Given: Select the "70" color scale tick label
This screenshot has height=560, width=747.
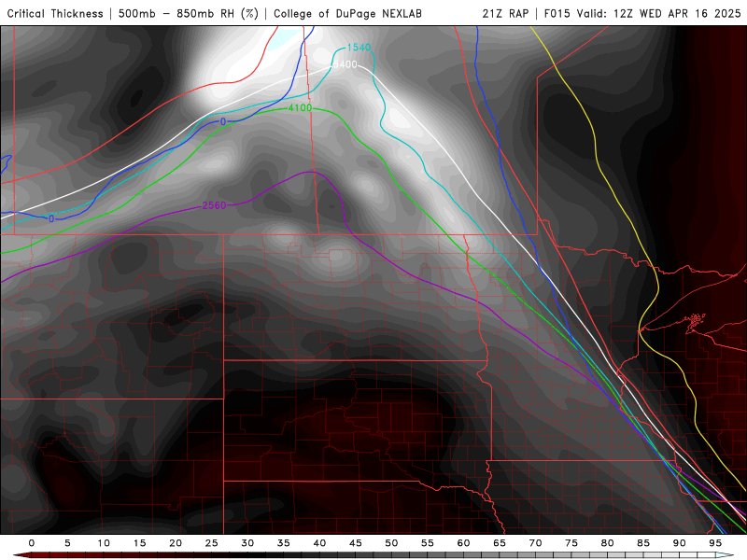Looking at the screenshot, I should click(535, 543).
